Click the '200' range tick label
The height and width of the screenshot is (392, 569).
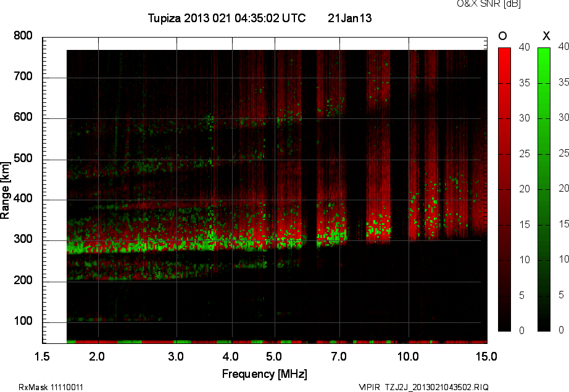(x=23, y=280)
